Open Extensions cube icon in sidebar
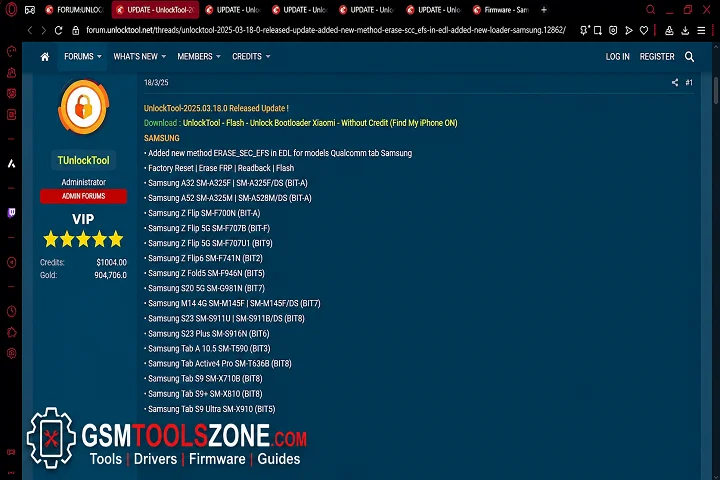This screenshot has width=720, height=480. (11, 332)
